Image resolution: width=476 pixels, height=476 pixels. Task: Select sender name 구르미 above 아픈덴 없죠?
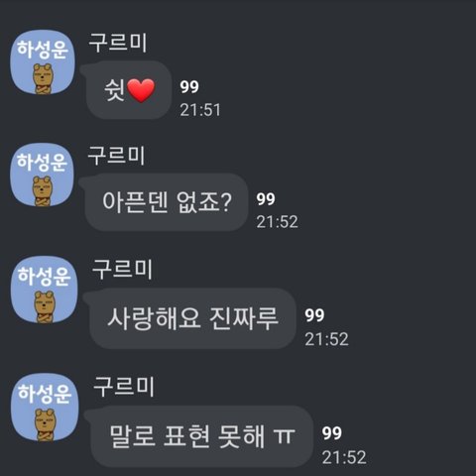116,155
